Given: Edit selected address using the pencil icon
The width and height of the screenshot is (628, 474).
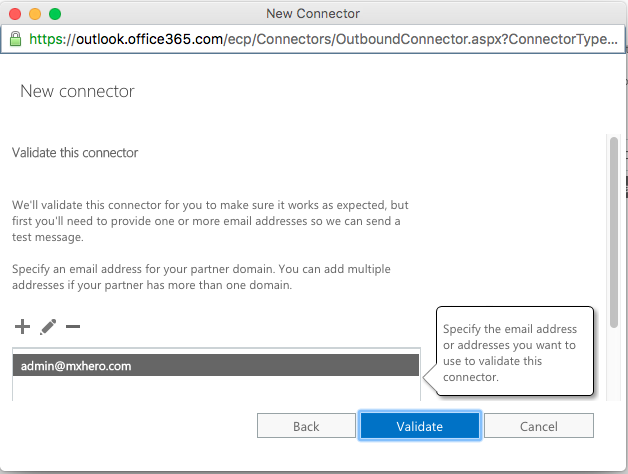Looking at the screenshot, I should click(48, 327).
